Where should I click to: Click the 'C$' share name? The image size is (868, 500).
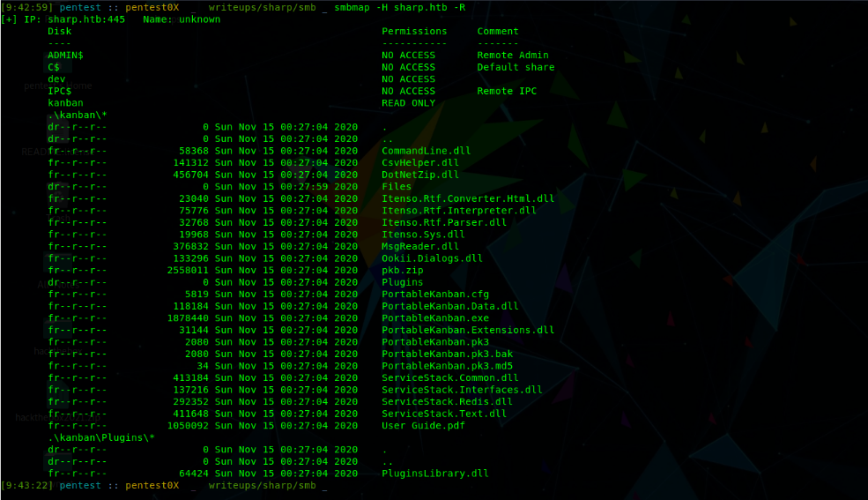pos(53,67)
